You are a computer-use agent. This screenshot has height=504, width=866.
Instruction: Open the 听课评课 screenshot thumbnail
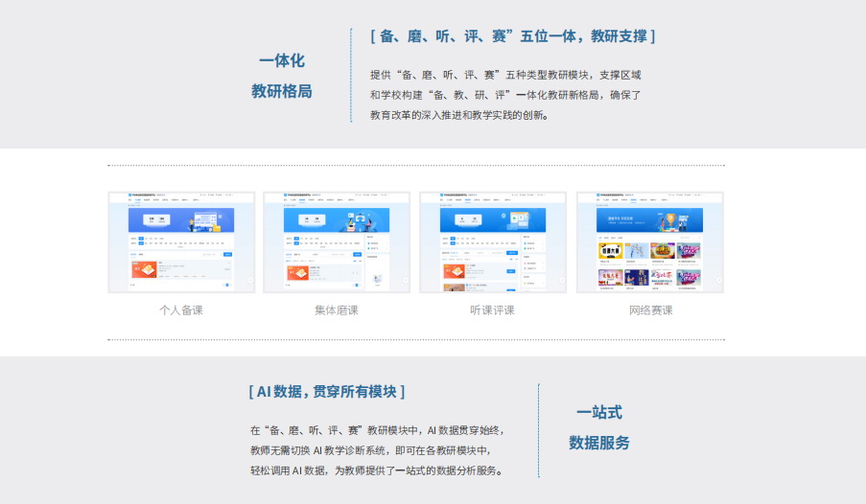pyautogui.click(x=492, y=241)
